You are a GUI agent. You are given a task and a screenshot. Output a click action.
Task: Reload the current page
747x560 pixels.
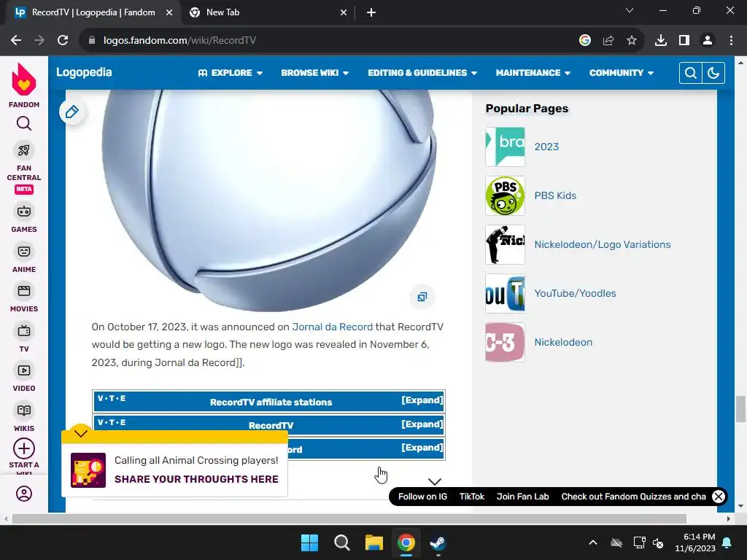coord(63,41)
